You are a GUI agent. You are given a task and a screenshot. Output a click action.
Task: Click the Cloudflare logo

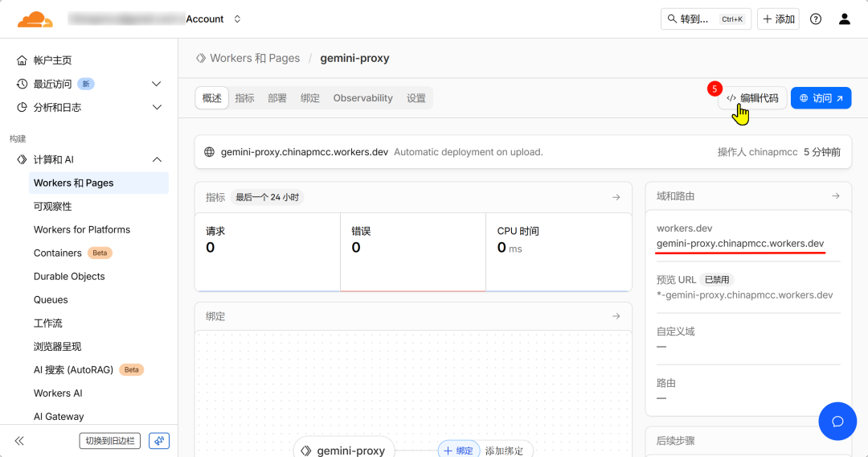(x=35, y=19)
